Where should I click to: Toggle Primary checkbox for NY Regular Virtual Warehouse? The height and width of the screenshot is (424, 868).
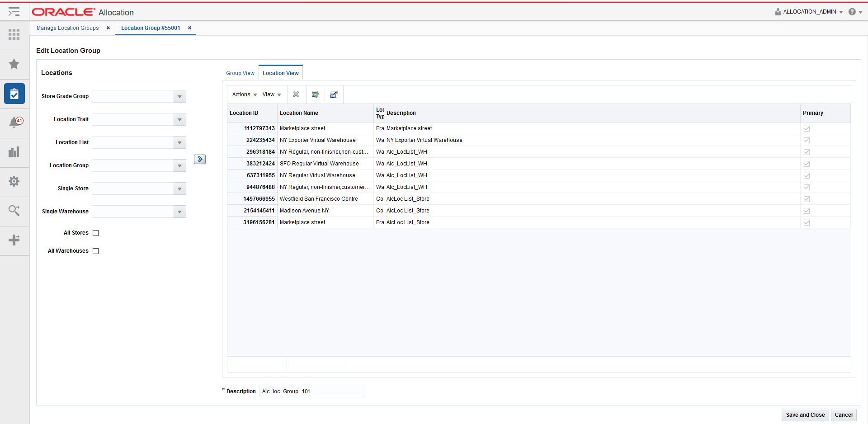coord(807,175)
